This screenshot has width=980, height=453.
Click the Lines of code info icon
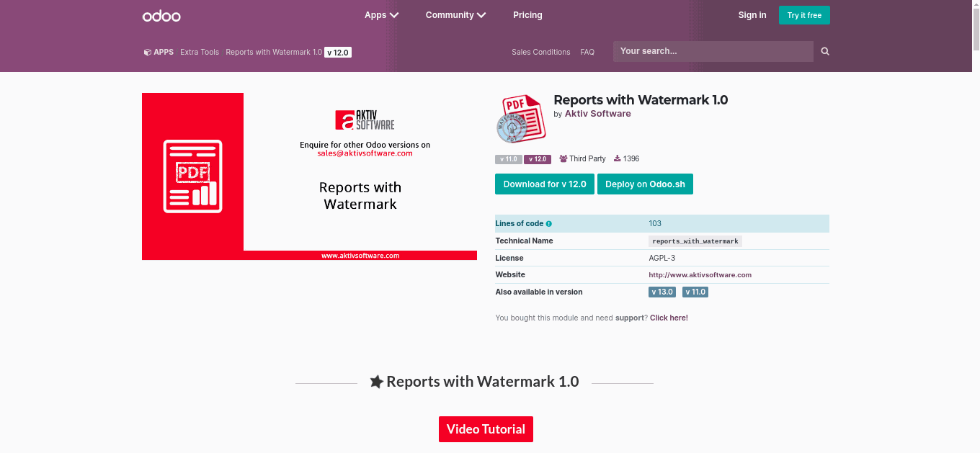point(549,224)
